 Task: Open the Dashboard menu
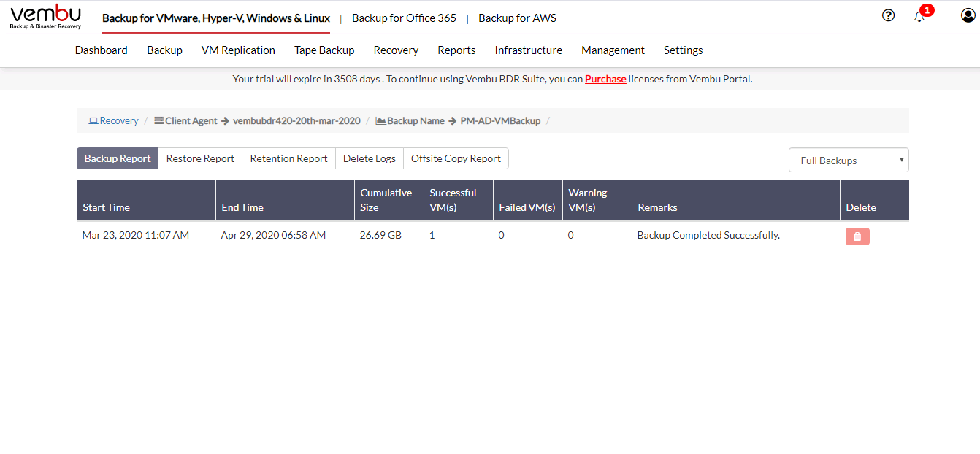click(x=102, y=50)
